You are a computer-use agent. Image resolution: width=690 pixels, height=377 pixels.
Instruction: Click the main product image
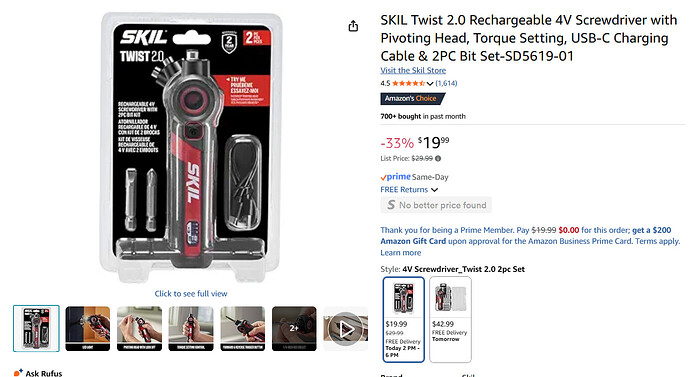point(191,147)
